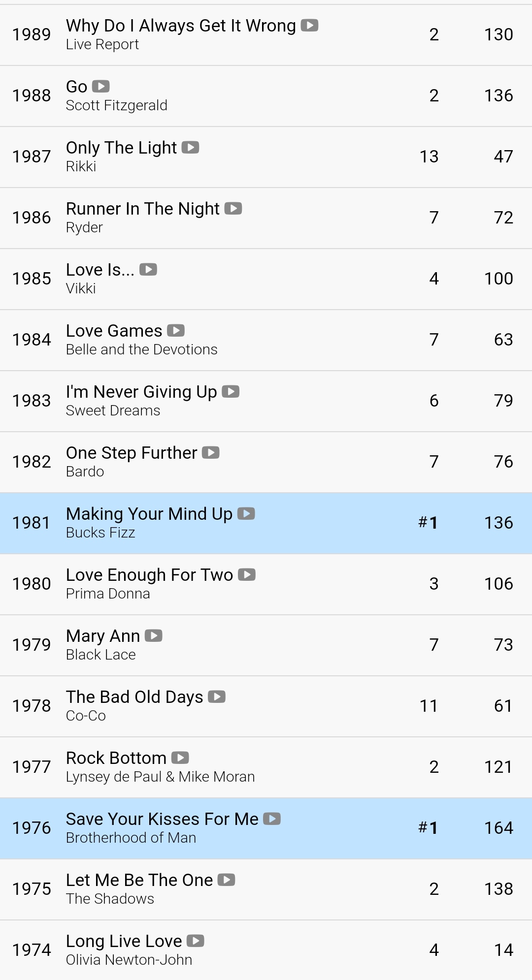Watch The Bad Old Days video
The height and width of the screenshot is (980, 532).
click(x=217, y=696)
